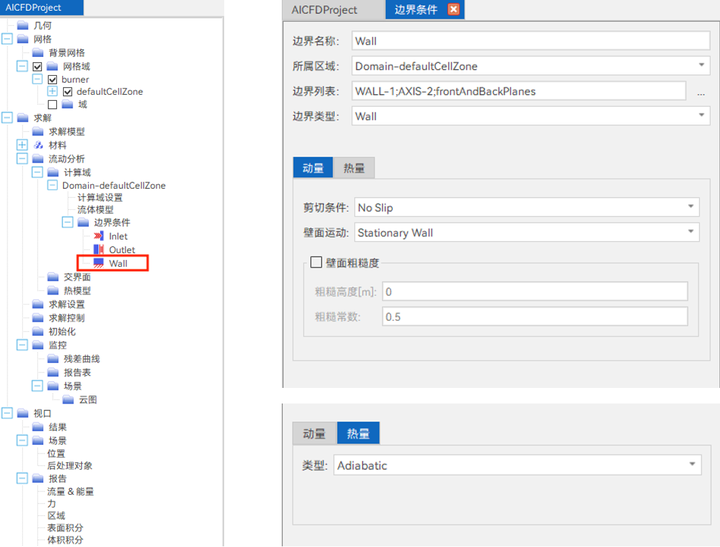Viewport: 720px width, 547px height.
Task: Click the 残差曲线 folder icon
Action: pos(53,359)
